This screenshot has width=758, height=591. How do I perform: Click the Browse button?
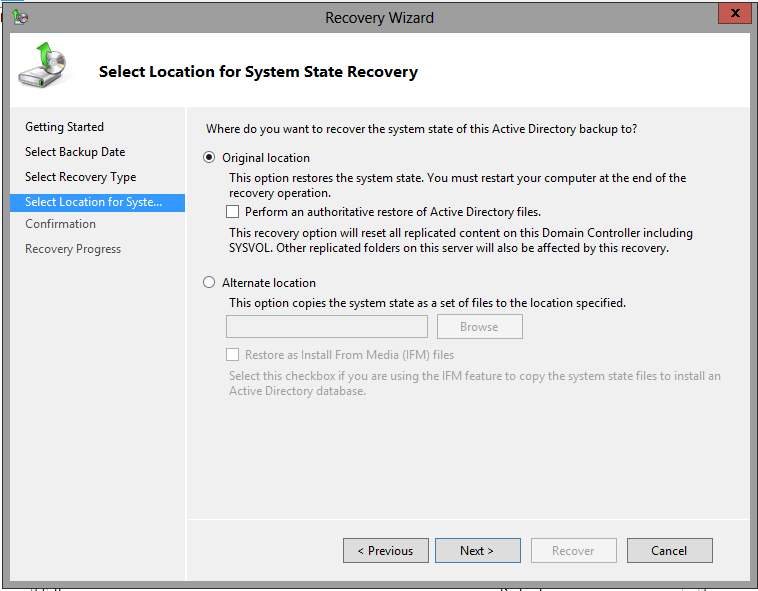[x=480, y=327]
